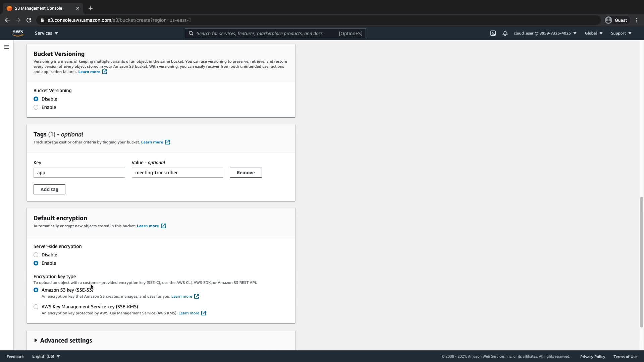Open the left hamburger navigation menu

[7, 47]
